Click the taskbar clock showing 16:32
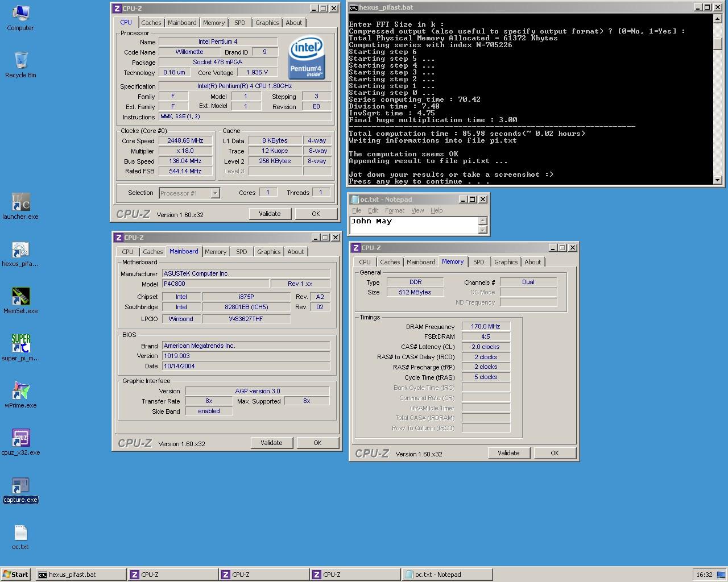This screenshot has width=728, height=582. tap(704, 575)
